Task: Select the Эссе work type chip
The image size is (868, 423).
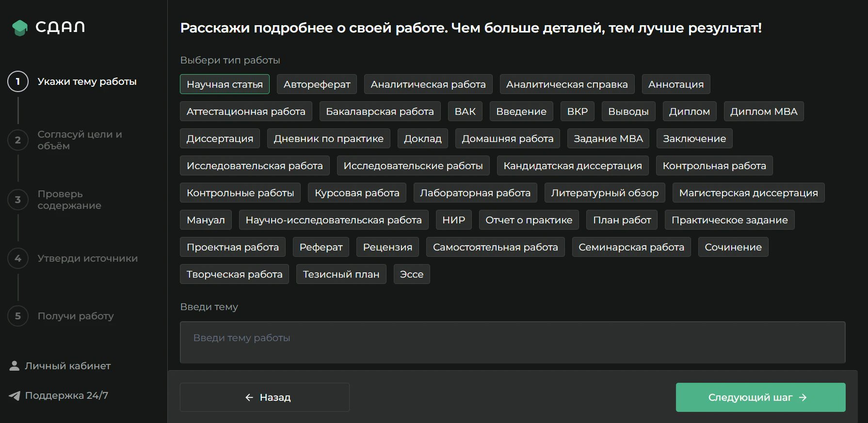Action: pos(411,274)
